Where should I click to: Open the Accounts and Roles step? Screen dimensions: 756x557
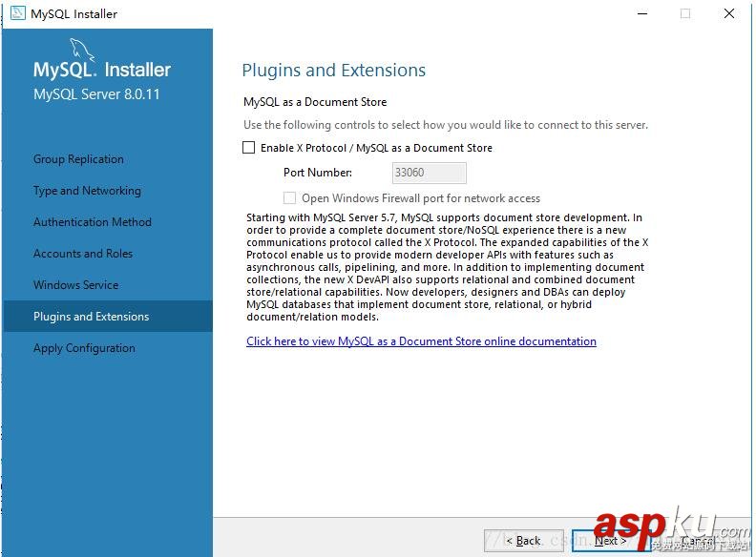tap(83, 254)
